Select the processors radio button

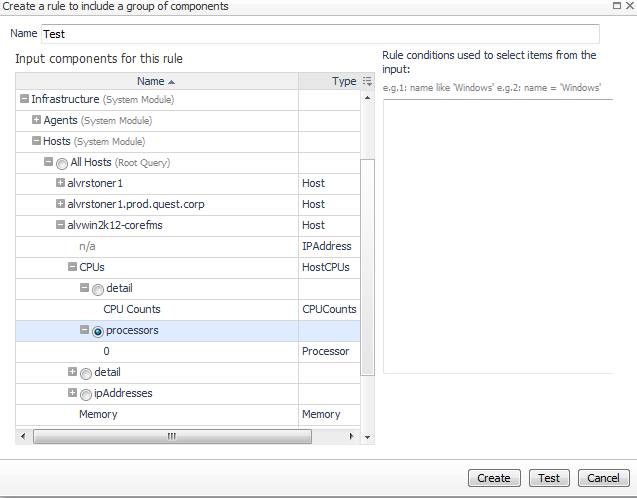coord(98,332)
